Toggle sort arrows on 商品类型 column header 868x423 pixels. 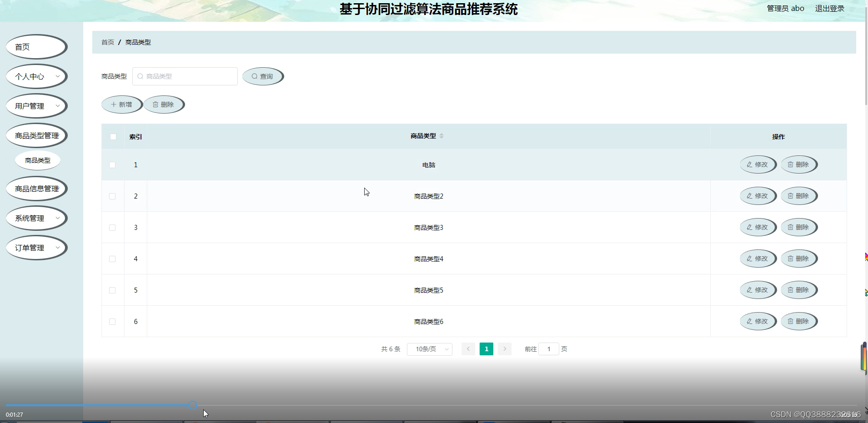point(442,136)
